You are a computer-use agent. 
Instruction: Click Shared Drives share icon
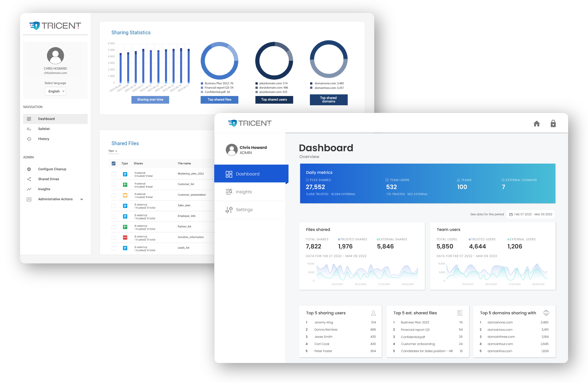(x=29, y=179)
